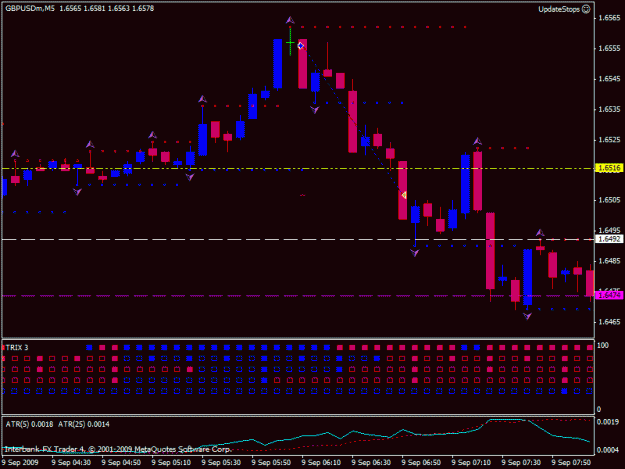The image size is (625, 469).
Task: Click the 1.6465 price scale label
Action: (610, 322)
